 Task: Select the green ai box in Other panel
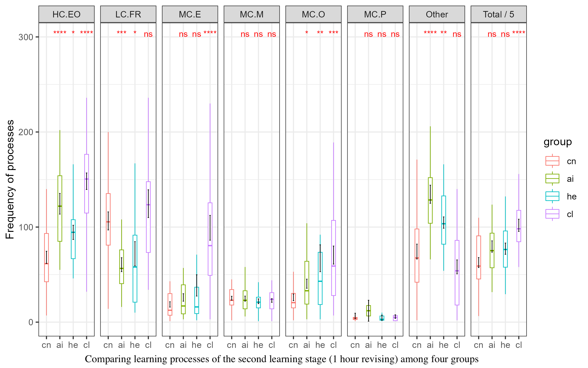click(x=430, y=200)
